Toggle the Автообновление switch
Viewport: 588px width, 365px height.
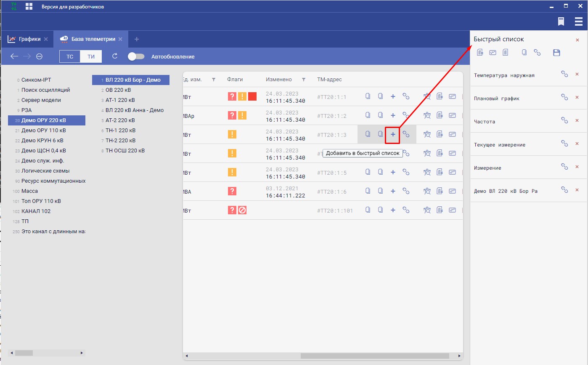pos(136,56)
